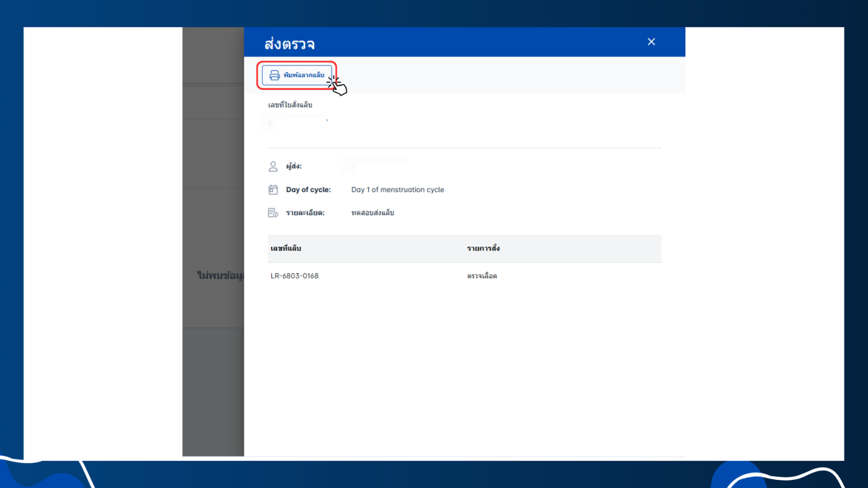This screenshot has width=868, height=488.
Task: Select the ทดสอบส่งแล็บ details value
Action: tap(373, 213)
